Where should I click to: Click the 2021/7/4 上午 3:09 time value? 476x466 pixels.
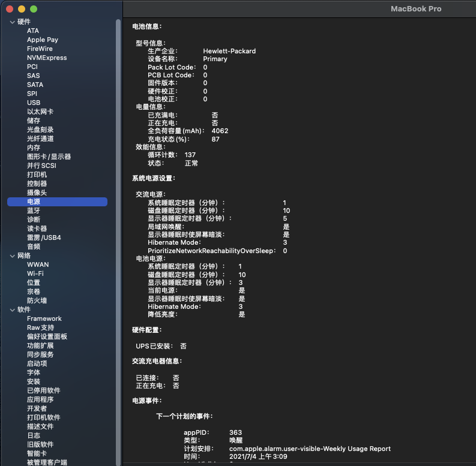258,457
